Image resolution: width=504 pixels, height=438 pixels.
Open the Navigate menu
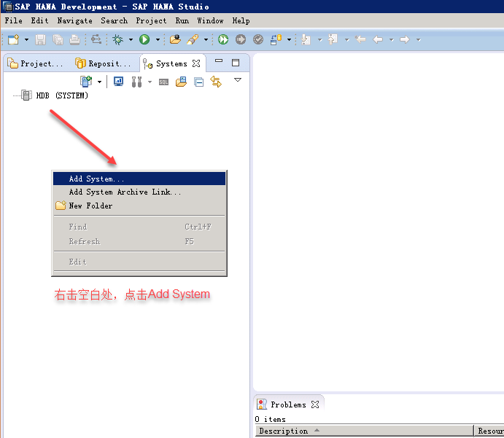[74, 20]
